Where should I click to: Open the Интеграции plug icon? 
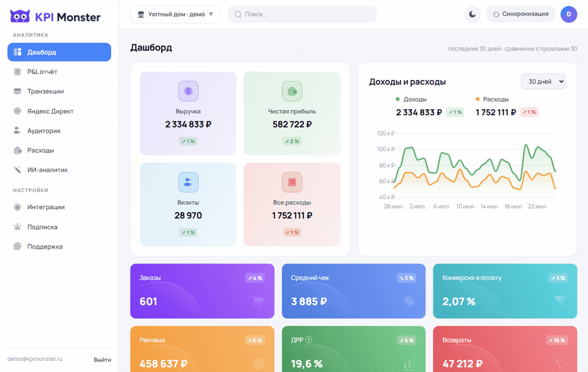tap(17, 207)
